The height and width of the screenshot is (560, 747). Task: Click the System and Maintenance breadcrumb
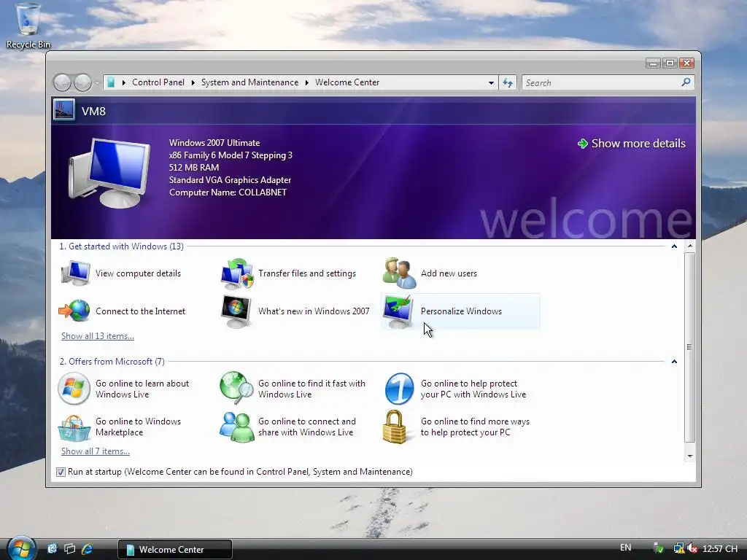pyautogui.click(x=249, y=82)
